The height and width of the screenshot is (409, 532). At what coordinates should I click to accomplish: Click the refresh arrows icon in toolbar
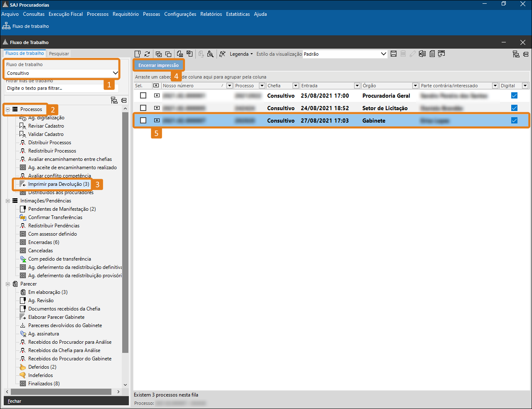(147, 54)
